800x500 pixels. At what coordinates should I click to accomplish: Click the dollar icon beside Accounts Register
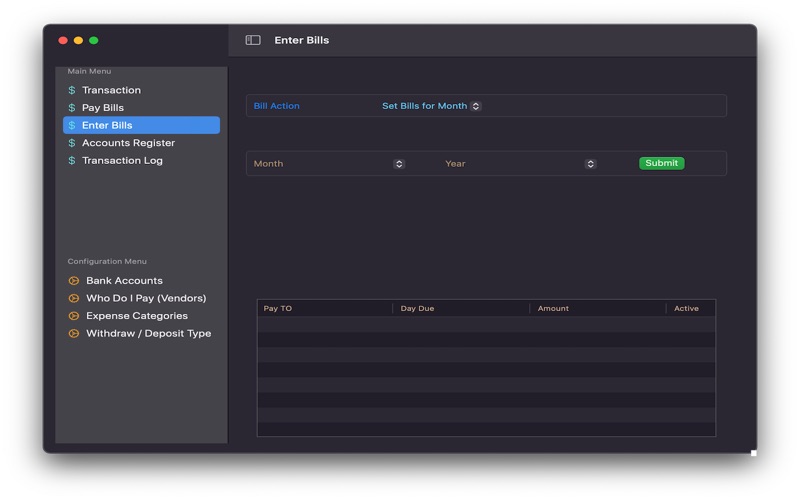click(72, 143)
